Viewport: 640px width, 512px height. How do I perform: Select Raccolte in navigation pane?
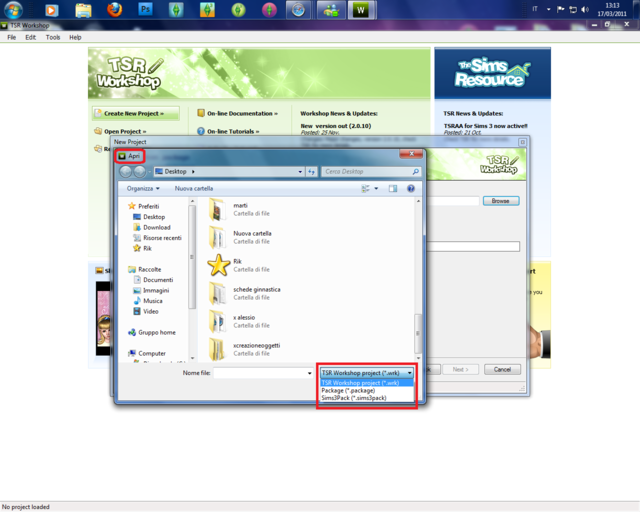[x=149, y=269]
